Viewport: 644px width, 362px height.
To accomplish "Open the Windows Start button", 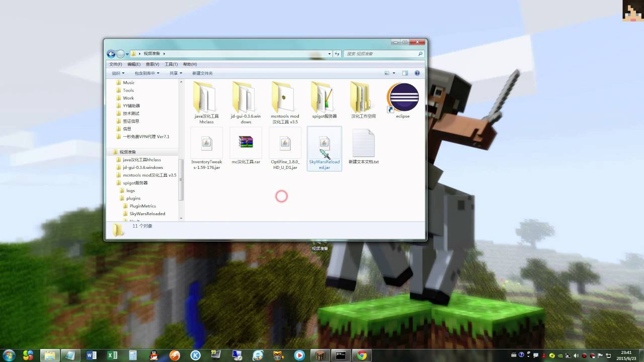I will coord(9,355).
